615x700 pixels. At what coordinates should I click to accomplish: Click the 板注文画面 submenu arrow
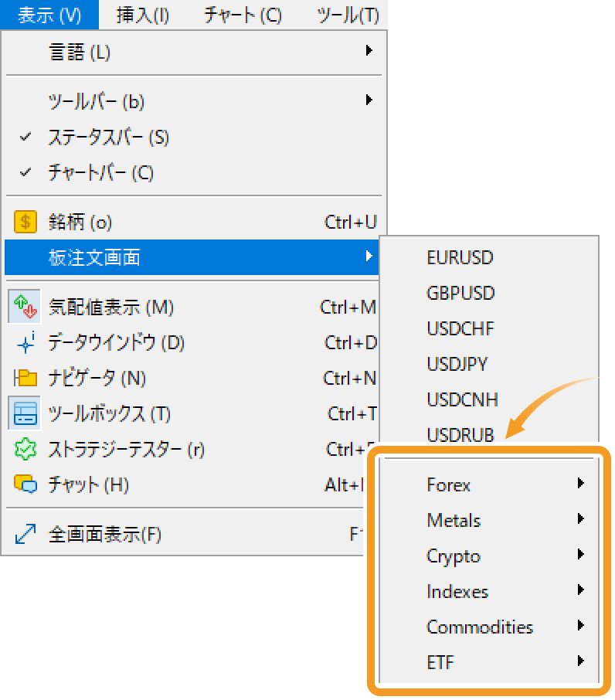tap(369, 256)
